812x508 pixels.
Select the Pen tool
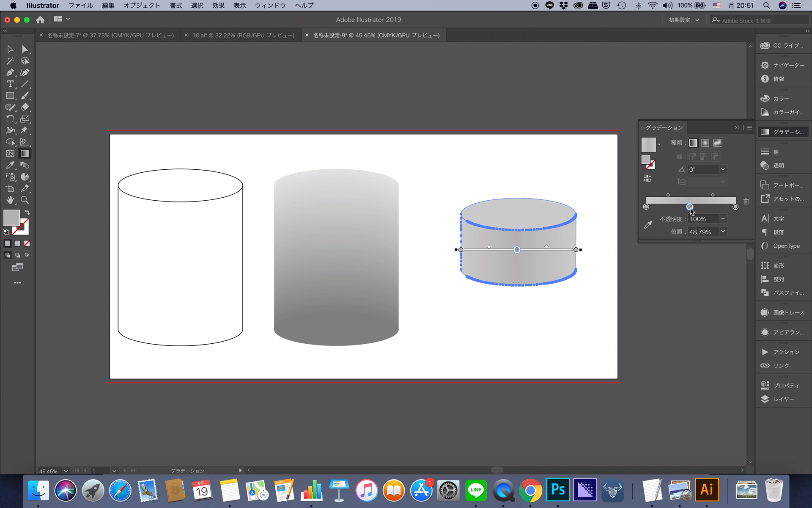click(x=10, y=72)
